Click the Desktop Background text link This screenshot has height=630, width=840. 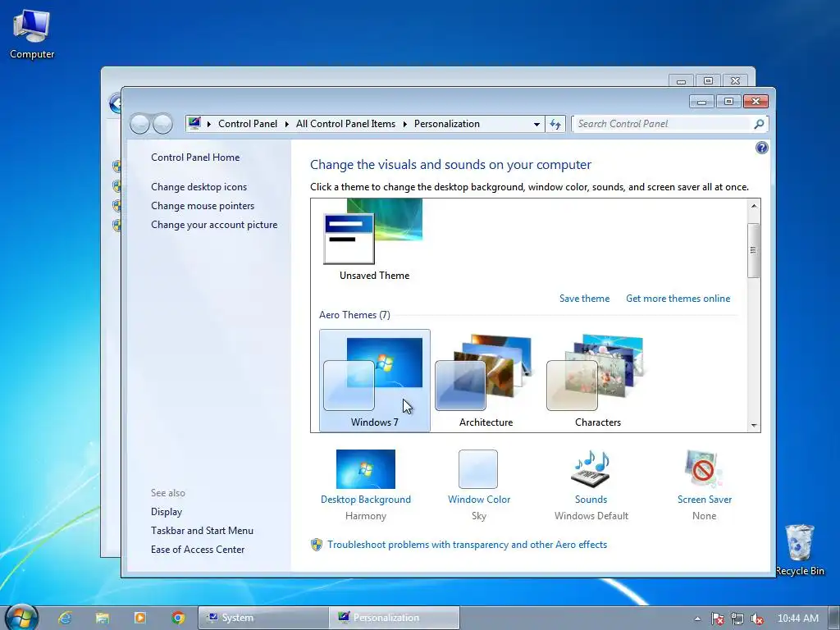(x=365, y=500)
